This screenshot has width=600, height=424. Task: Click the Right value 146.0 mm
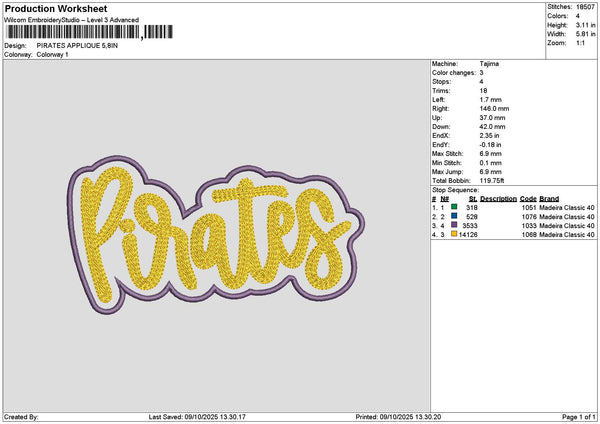[494, 109]
